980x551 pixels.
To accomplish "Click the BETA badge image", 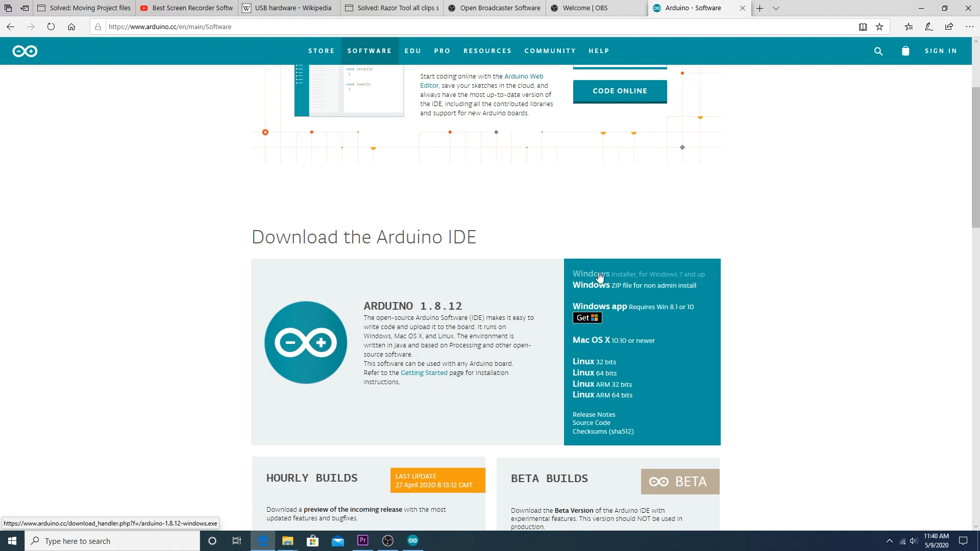I will [x=680, y=481].
